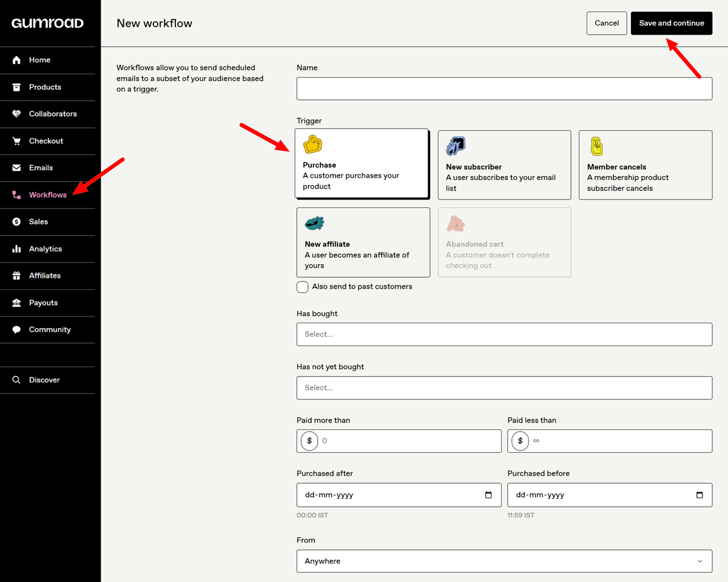Click the Discover magnifier icon
Image resolution: width=728 pixels, height=582 pixels.
[16, 380]
